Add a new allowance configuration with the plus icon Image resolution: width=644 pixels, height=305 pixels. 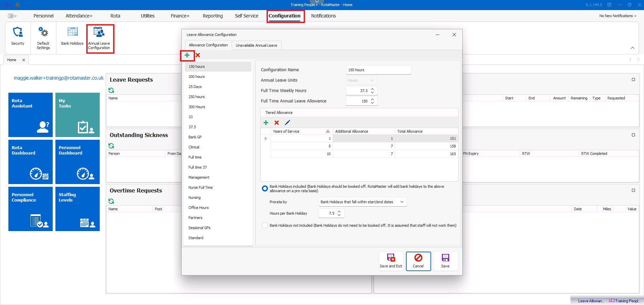click(x=187, y=55)
